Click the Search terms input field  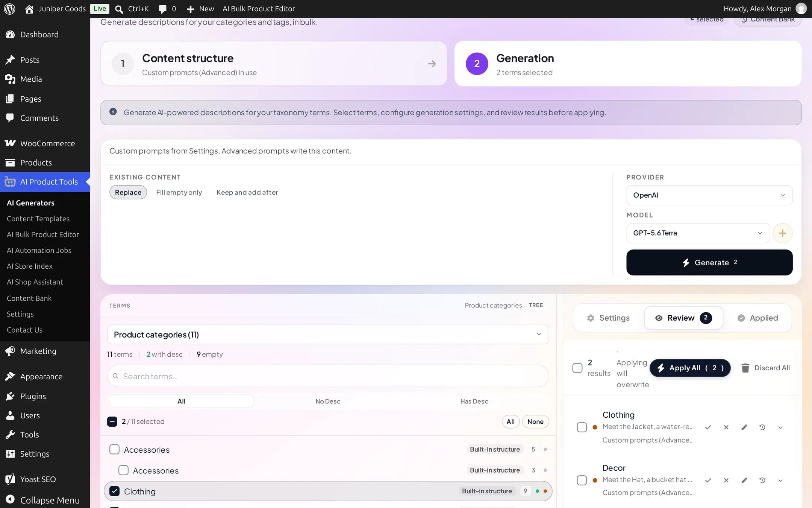pos(328,376)
